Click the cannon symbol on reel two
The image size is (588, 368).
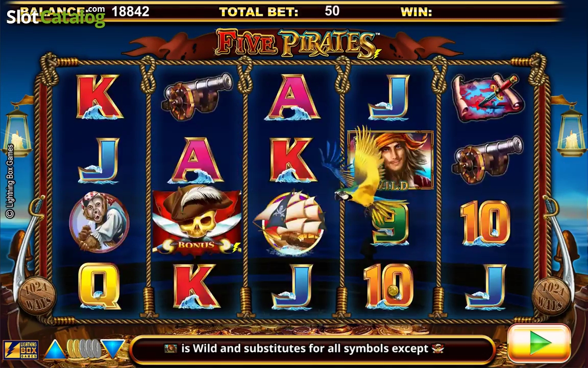click(197, 96)
